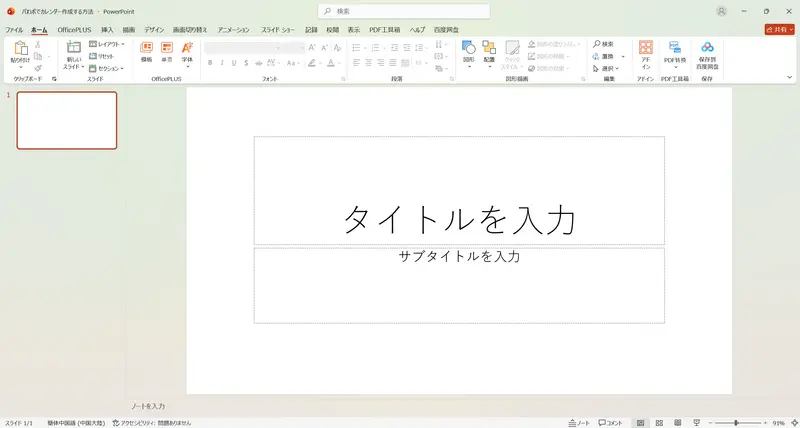Open the Help (ヘルプ) tab
800x428 pixels.
click(x=417, y=30)
